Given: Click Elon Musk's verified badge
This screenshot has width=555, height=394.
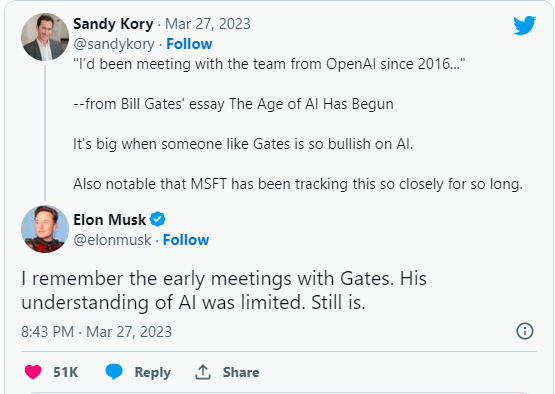Looking at the screenshot, I should point(158,219).
